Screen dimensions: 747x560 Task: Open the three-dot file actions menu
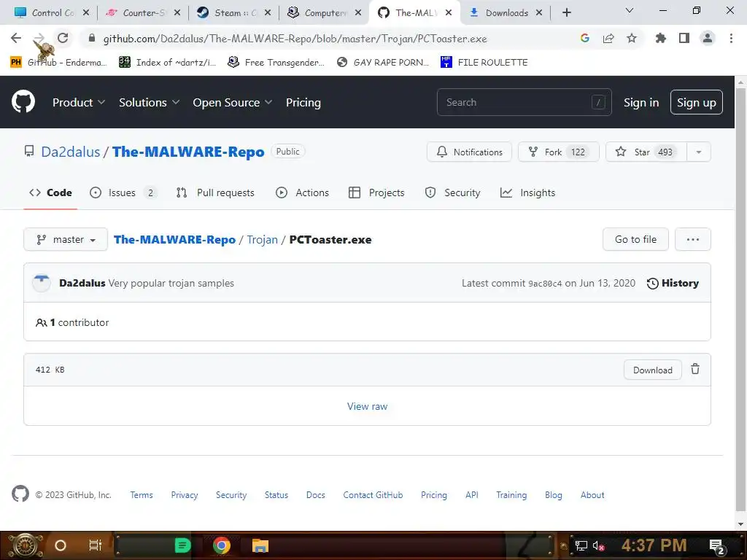(693, 239)
